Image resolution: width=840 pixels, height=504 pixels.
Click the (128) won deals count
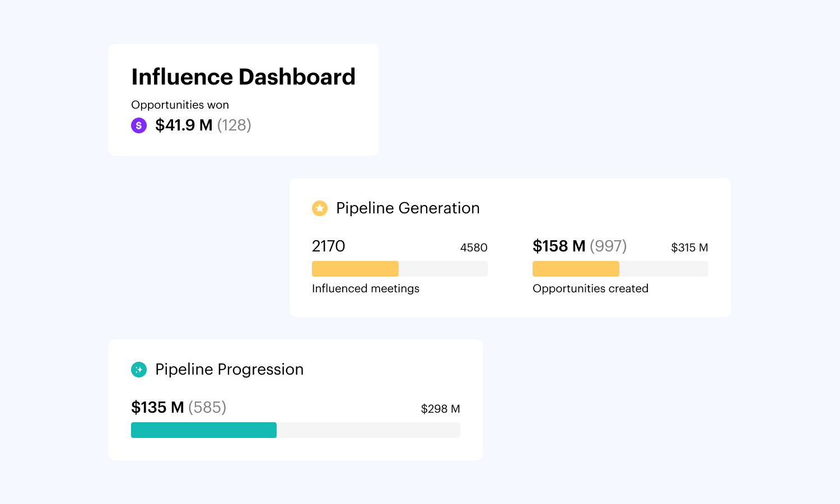pos(234,125)
